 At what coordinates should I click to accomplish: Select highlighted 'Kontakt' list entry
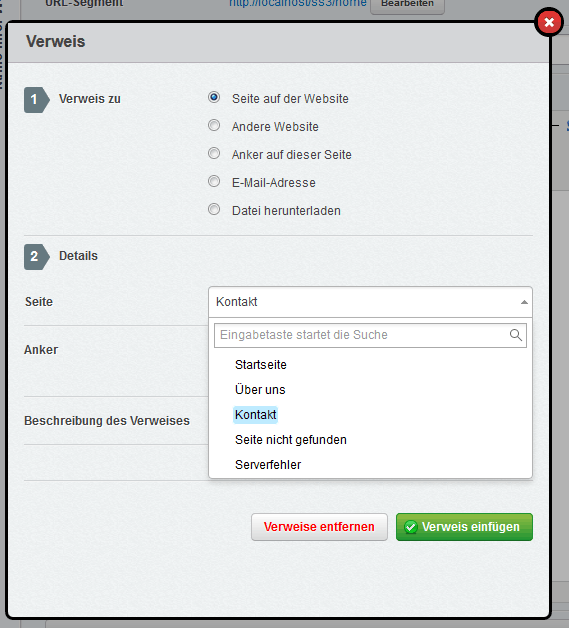[x=255, y=415]
